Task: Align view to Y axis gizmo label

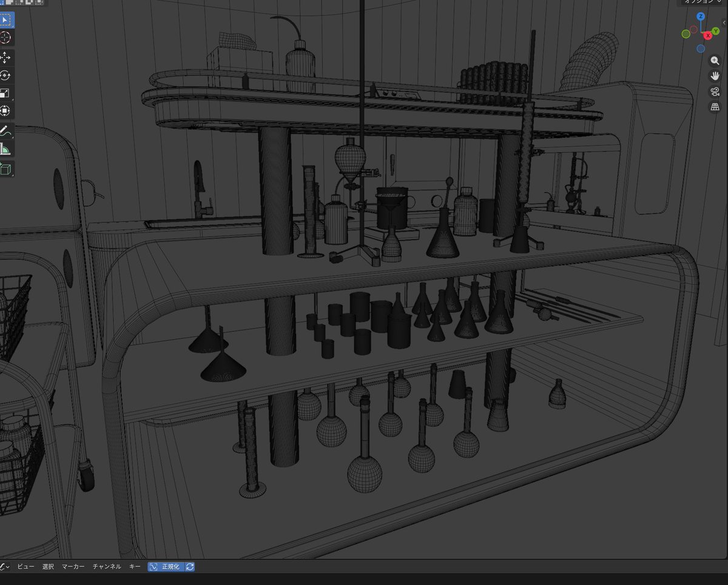Action: [715, 30]
